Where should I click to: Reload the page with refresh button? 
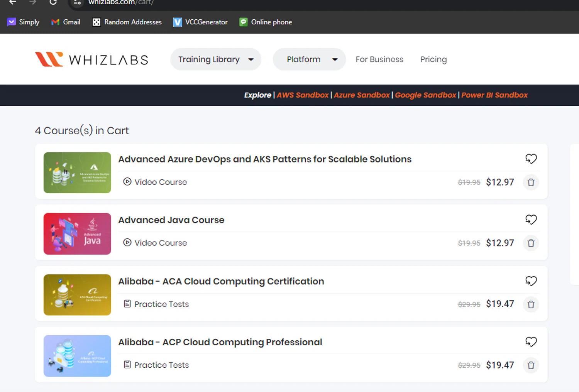coord(53,2)
